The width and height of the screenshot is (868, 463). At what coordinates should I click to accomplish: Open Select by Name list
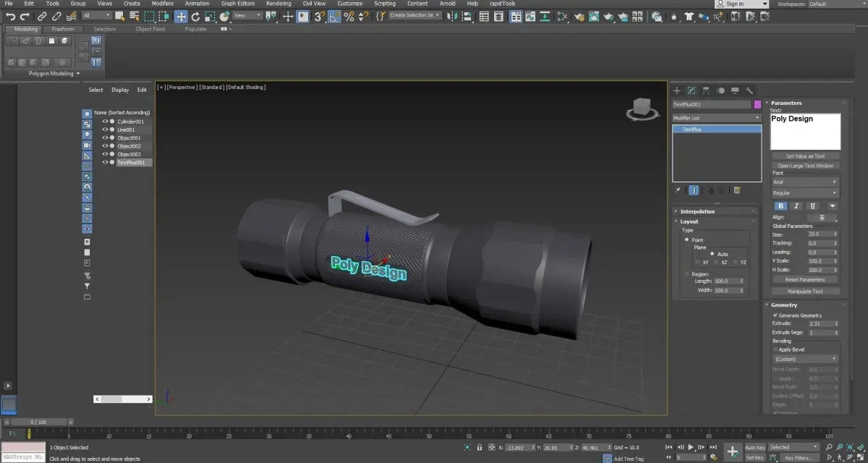click(135, 17)
